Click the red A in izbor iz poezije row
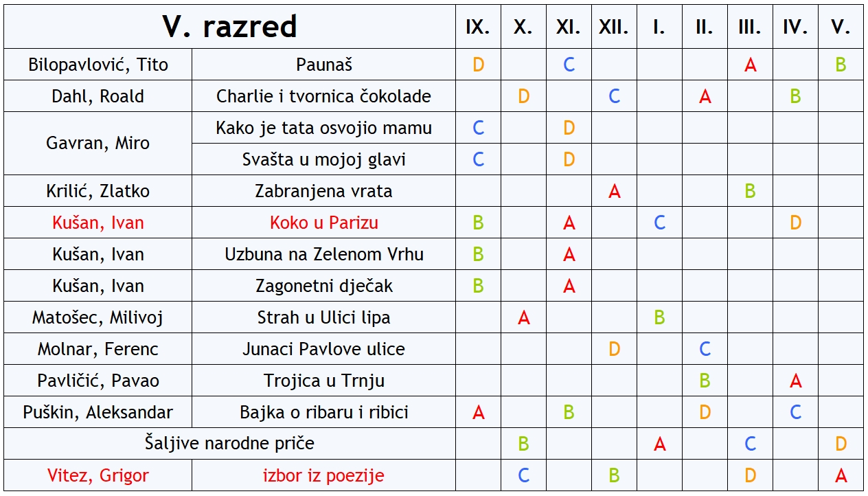The image size is (868, 496). 841,475
